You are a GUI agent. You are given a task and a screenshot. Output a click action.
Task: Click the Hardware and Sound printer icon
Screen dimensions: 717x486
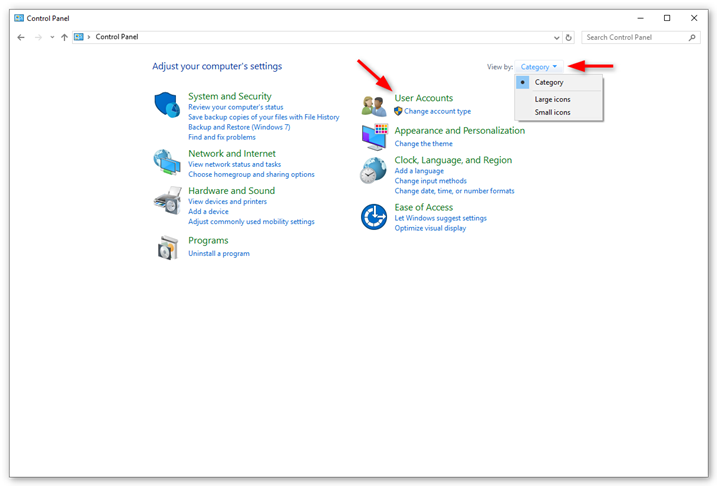click(167, 200)
